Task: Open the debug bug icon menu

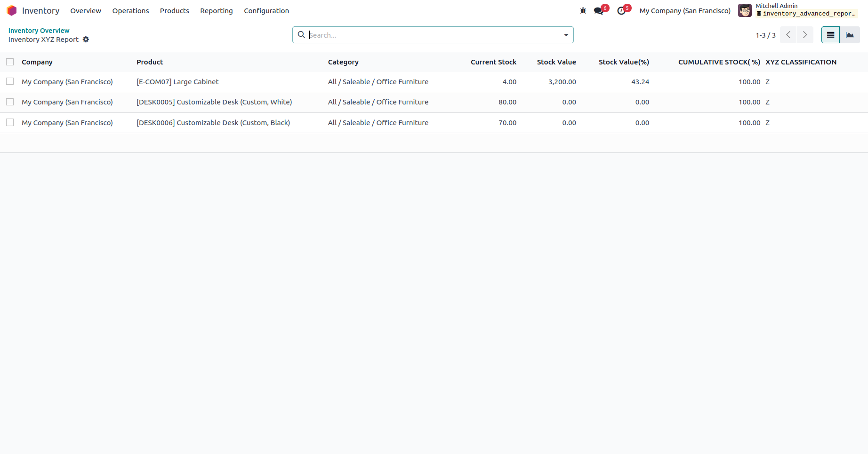Action: (583, 10)
